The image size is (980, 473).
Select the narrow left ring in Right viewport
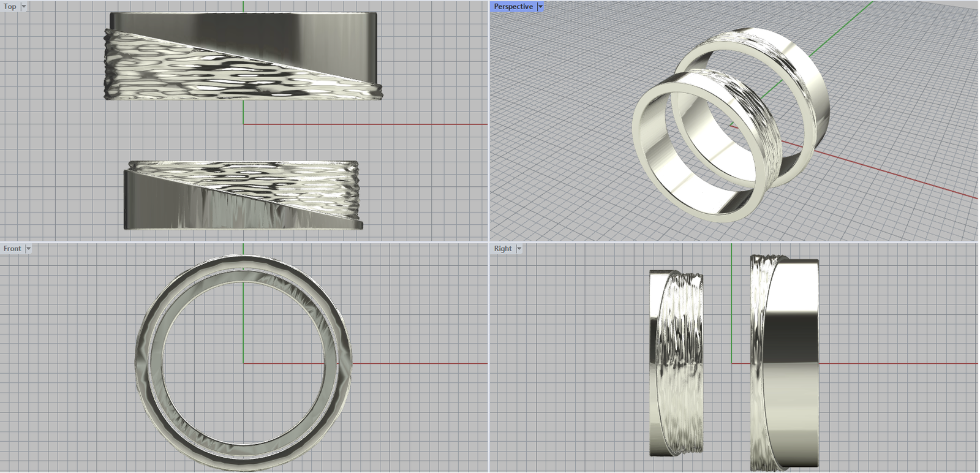[x=677, y=361]
